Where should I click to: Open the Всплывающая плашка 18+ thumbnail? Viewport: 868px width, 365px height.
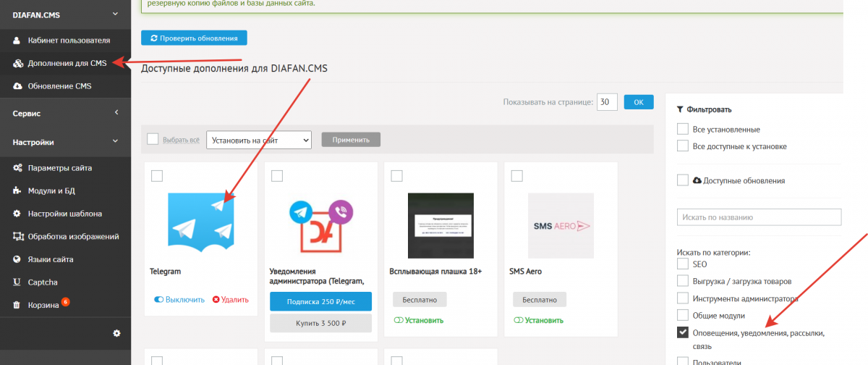click(441, 225)
